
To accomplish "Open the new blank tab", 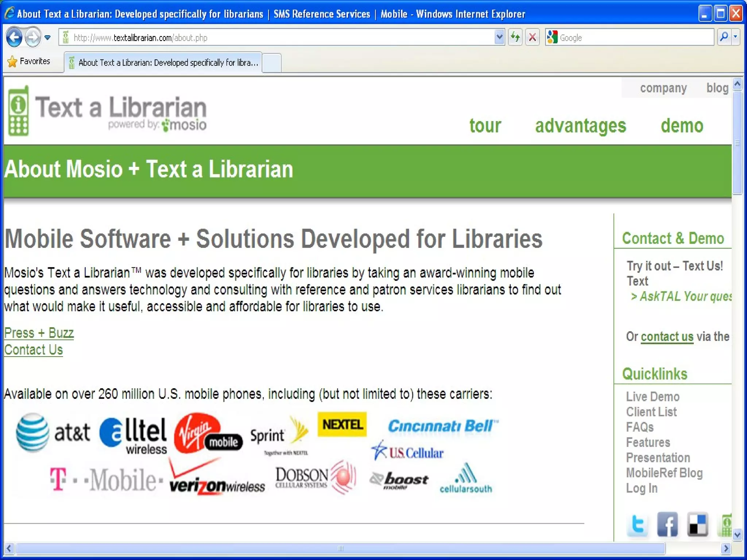I will pos(271,63).
